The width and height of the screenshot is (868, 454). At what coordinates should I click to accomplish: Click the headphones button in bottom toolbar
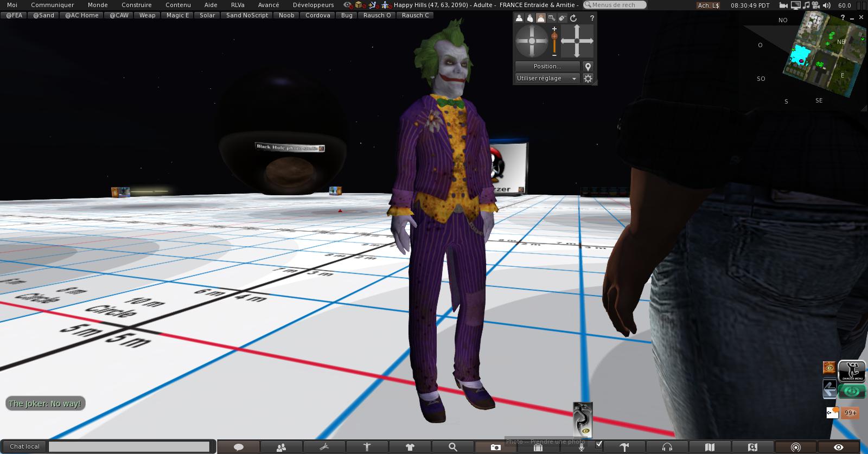(x=667, y=447)
